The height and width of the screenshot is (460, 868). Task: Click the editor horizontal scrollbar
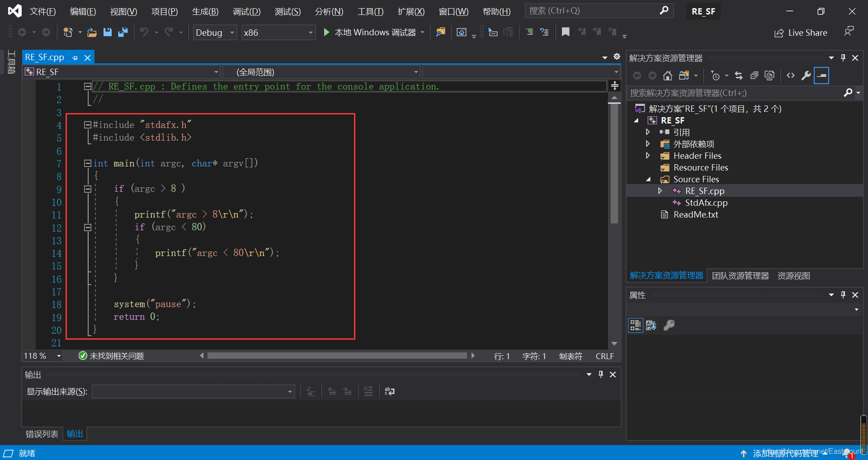(x=337, y=356)
